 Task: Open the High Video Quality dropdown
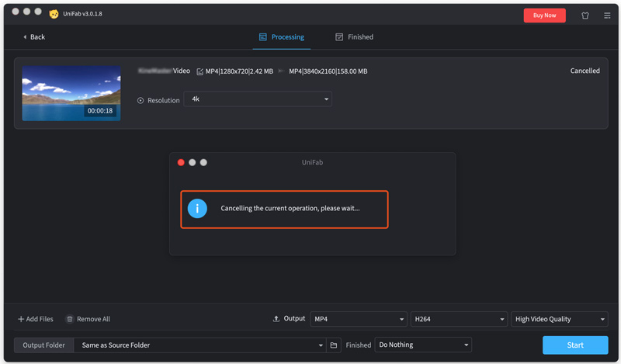tap(559, 319)
